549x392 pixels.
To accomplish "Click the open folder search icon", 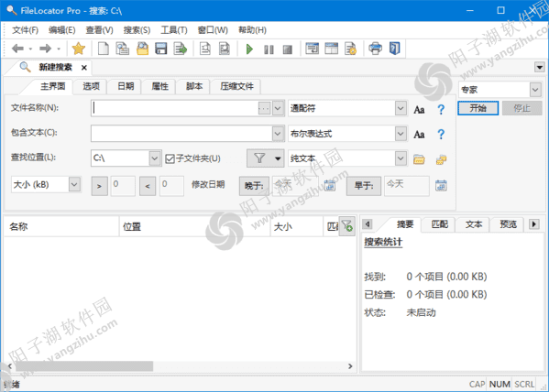I will coord(142,49).
